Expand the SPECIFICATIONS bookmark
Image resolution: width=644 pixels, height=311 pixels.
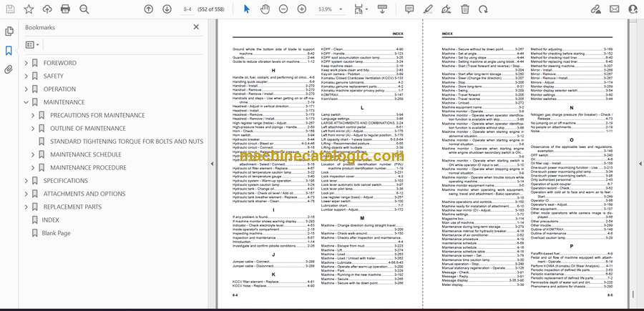(x=26, y=181)
